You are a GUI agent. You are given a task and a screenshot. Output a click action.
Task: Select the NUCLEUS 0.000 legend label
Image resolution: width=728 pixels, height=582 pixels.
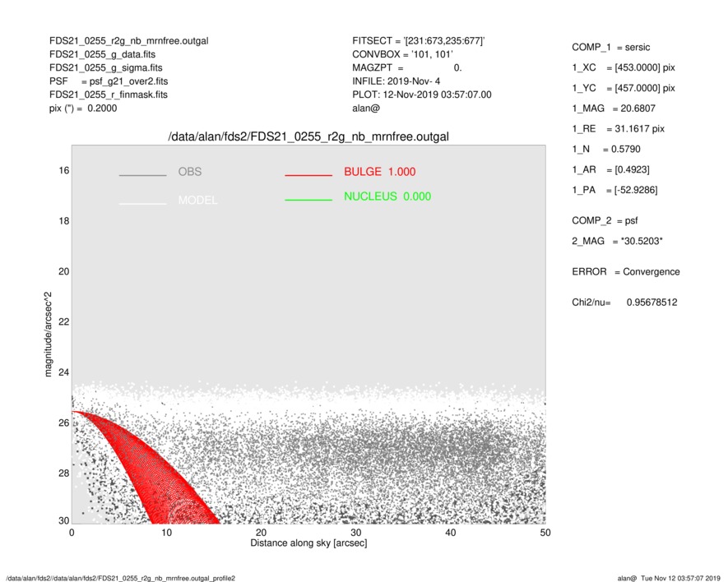(387, 196)
